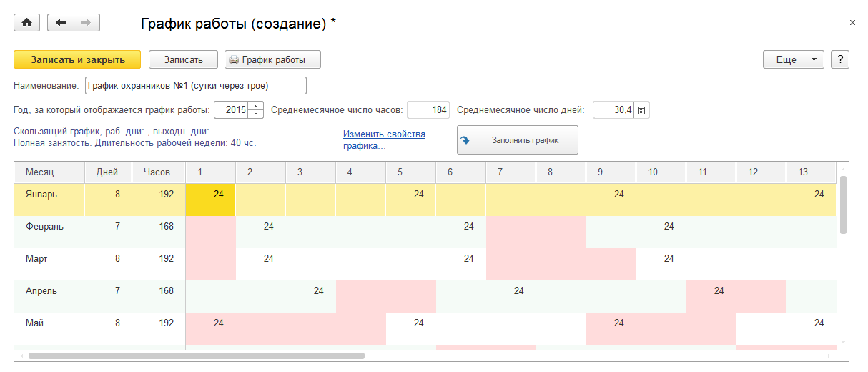Click the "Часов" column header
The height and width of the screenshot is (372, 868).
(x=157, y=172)
